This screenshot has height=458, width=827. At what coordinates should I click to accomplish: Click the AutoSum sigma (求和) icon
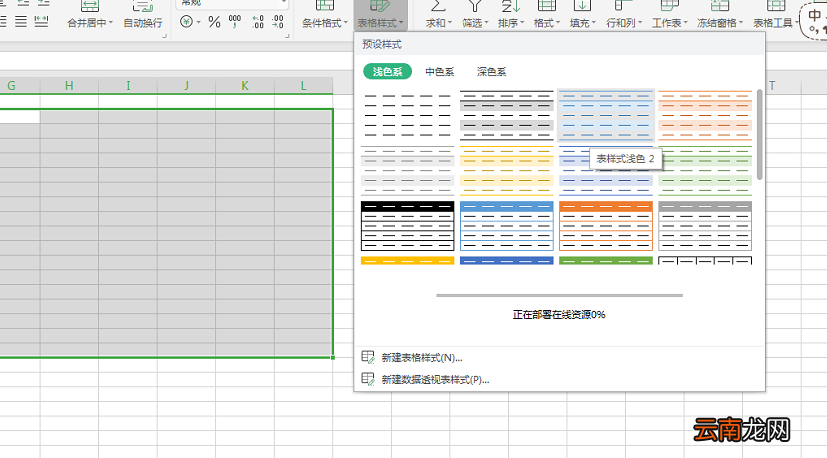(x=438, y=6)
